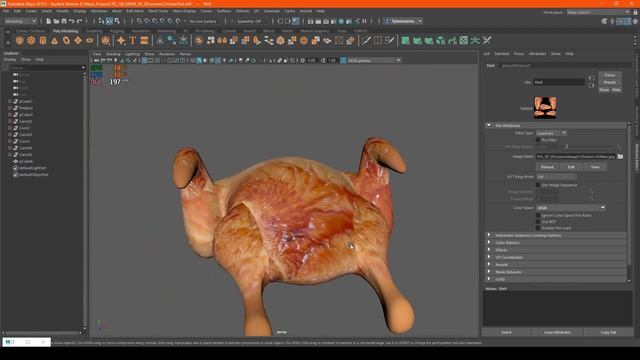Create a polygon sphere from the shelf
The image size is (640, 360).
pos(19,40)
